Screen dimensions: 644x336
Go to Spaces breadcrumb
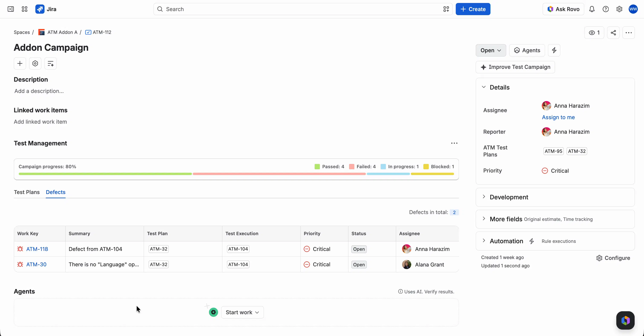point(22,32)
